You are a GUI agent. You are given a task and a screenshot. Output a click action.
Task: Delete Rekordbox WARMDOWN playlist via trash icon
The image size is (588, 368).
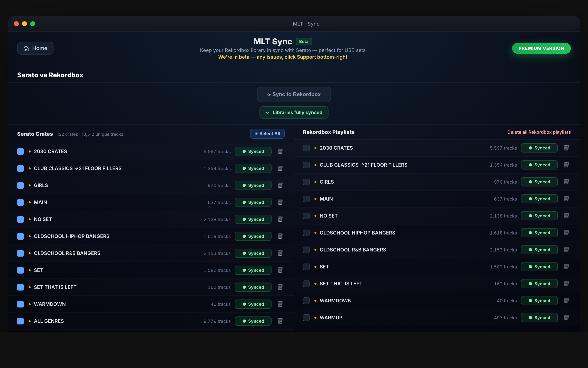(566, 301)
